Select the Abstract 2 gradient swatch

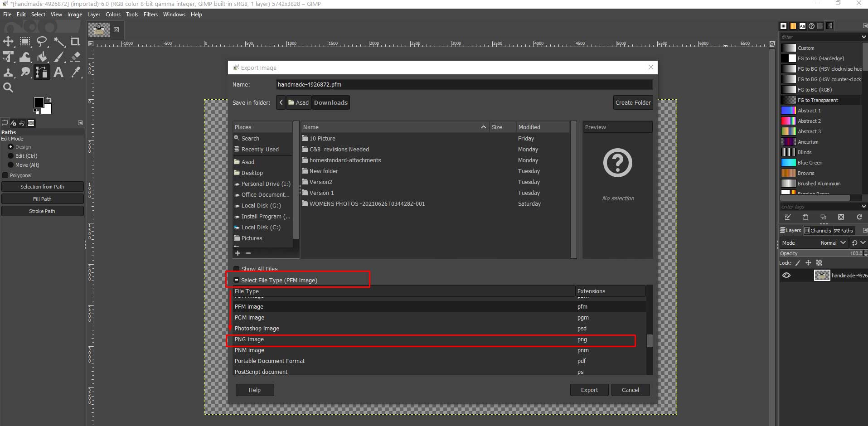(788, 121)
